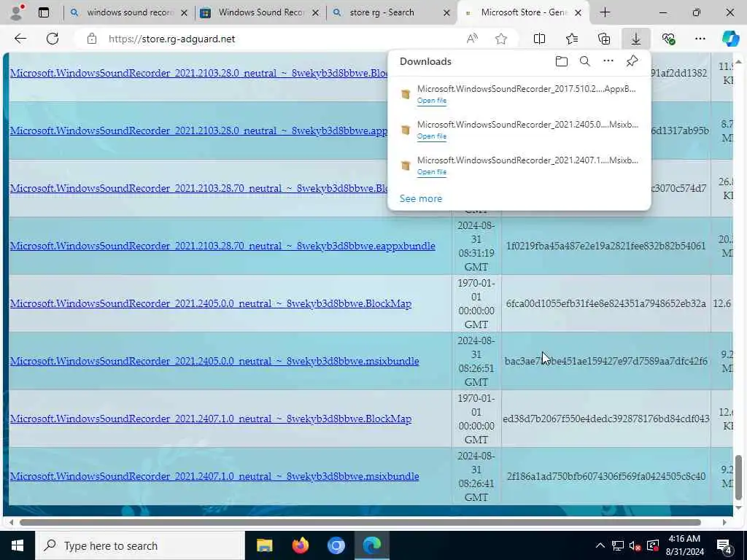This screenshot has width=747, height=560.
Task: Pin the Downloads panel
Action: (x=632, y=61)
